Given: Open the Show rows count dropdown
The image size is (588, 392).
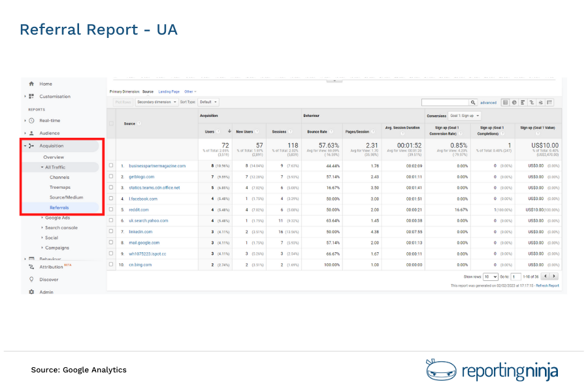Looking at the screenshot, I should pos(491,277).
